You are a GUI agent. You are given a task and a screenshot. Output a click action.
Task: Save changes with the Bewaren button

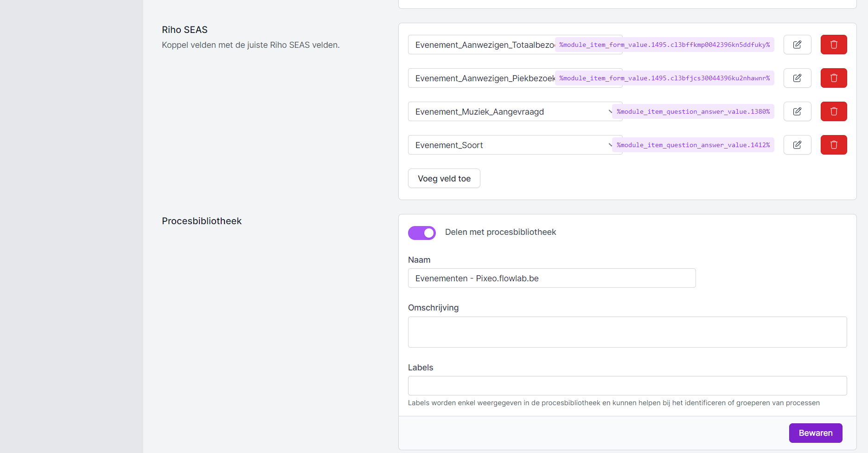pos(815,433)
